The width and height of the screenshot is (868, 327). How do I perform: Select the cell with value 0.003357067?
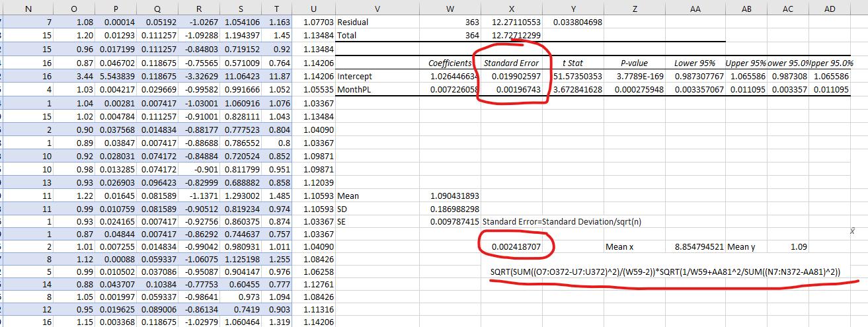(x=695, y=89)
